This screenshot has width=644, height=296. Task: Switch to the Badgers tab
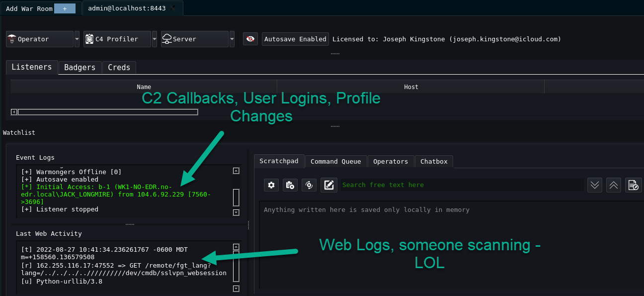80,68
